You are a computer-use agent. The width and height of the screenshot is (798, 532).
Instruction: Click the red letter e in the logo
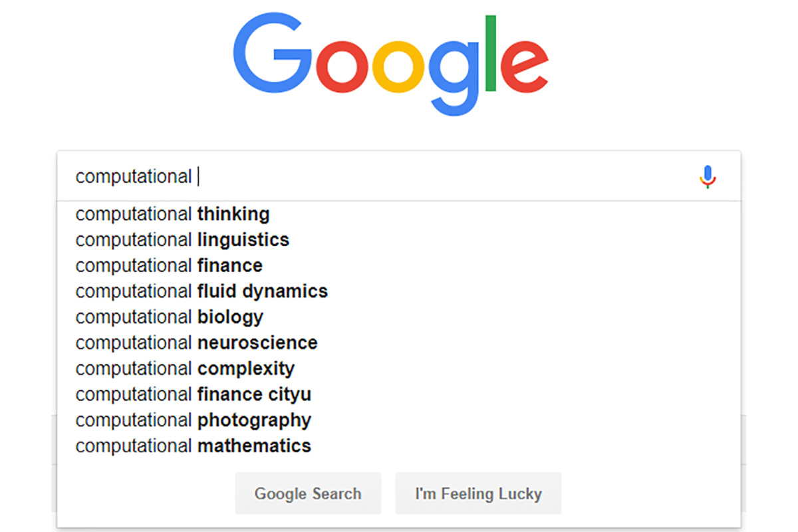tap(523, 67)
